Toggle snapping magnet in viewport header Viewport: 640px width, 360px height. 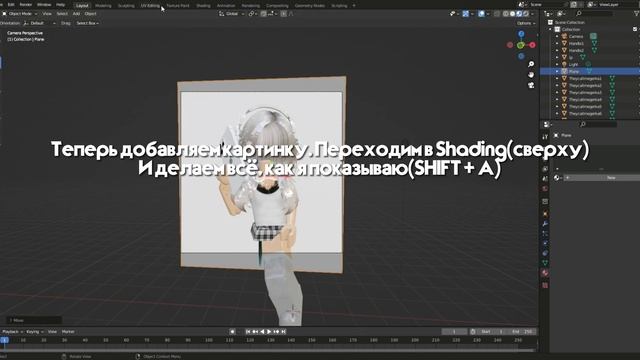(x=264, y=14)
